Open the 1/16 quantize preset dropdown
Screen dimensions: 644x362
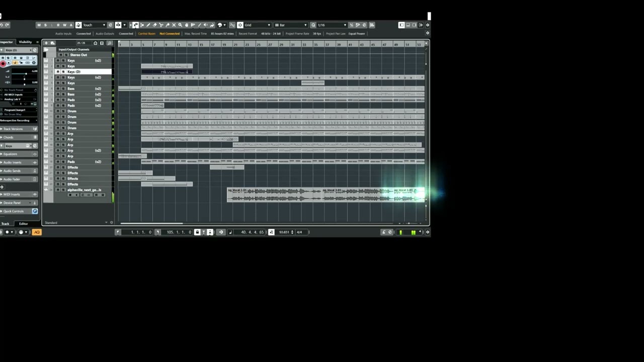332,25
